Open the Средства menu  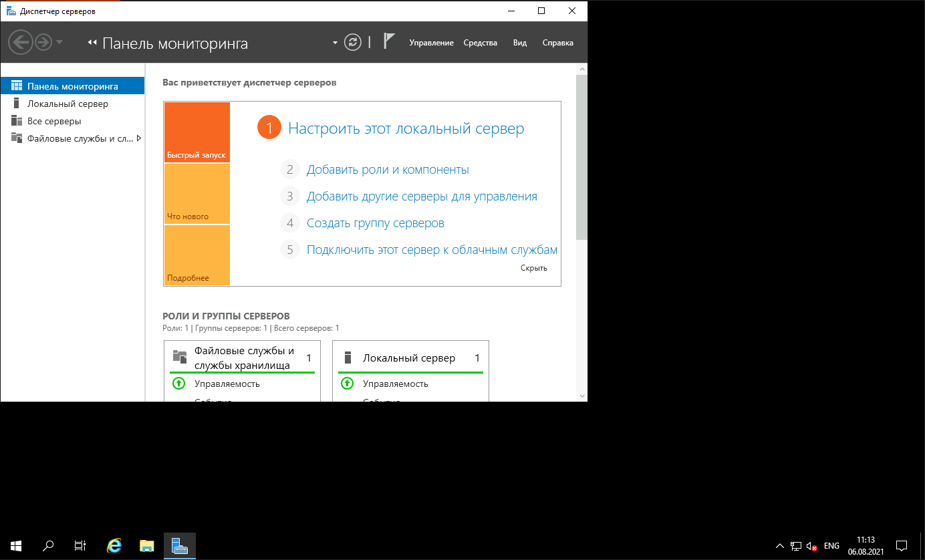tap(481, 43)
